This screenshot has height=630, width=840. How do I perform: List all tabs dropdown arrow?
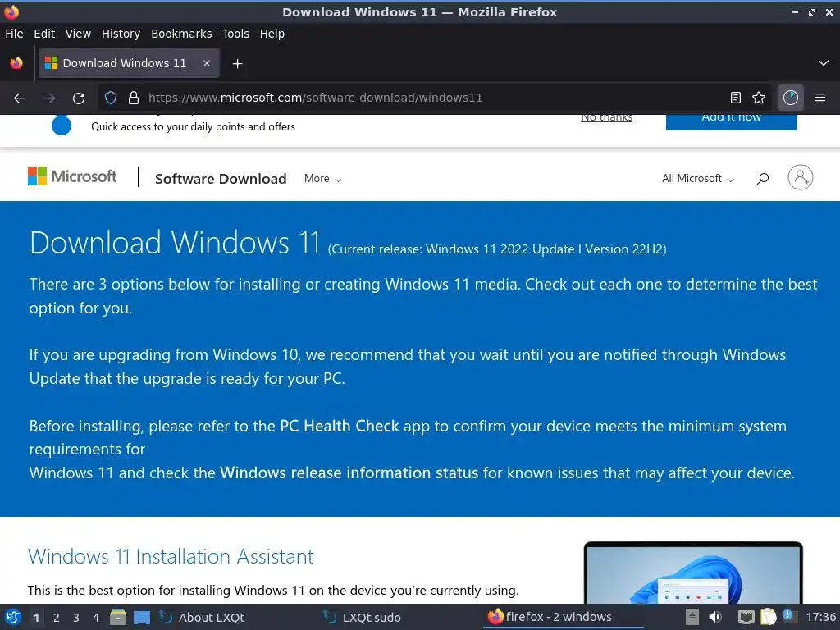pos(824,63)
